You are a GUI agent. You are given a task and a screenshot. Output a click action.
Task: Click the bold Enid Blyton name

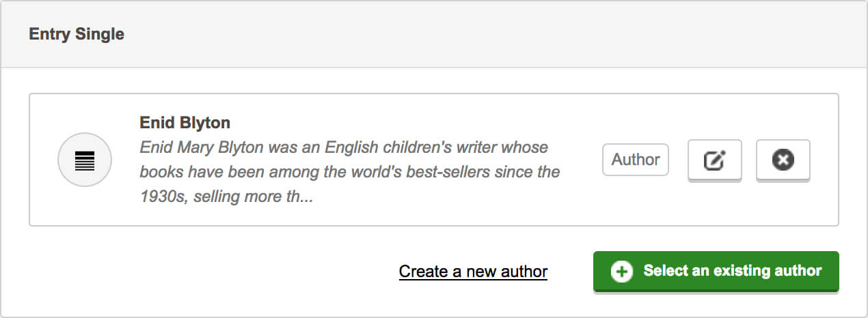(x=185, y=123)
